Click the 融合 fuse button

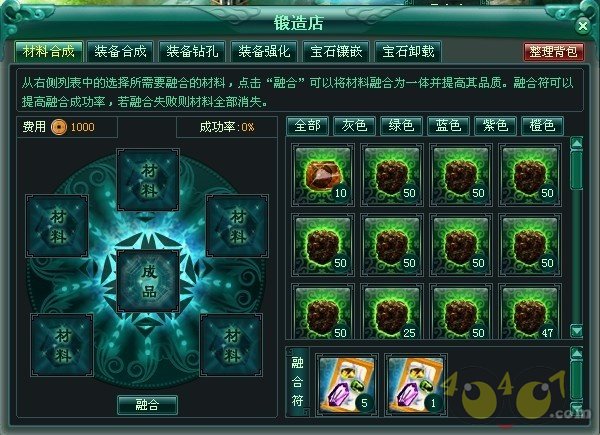point(147,405)
